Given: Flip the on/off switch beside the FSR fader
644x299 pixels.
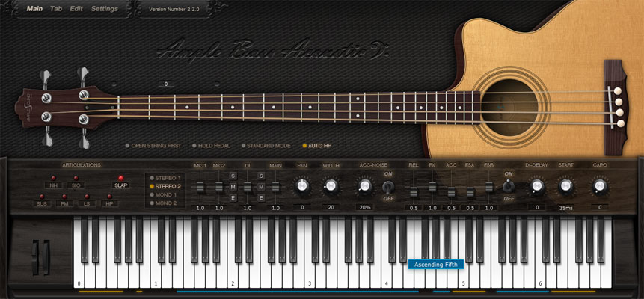Looking at the screenshot, I should (x=509, y=186).
